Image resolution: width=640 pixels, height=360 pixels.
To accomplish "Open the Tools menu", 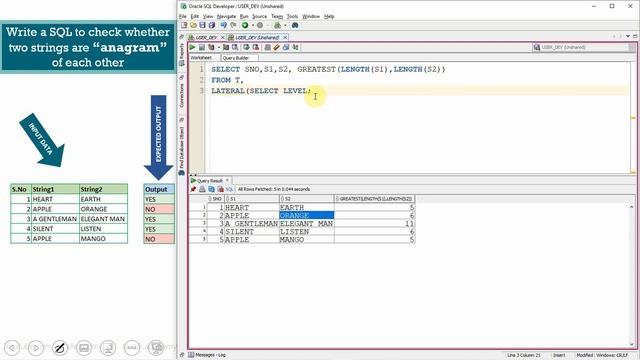I will 292,16.
